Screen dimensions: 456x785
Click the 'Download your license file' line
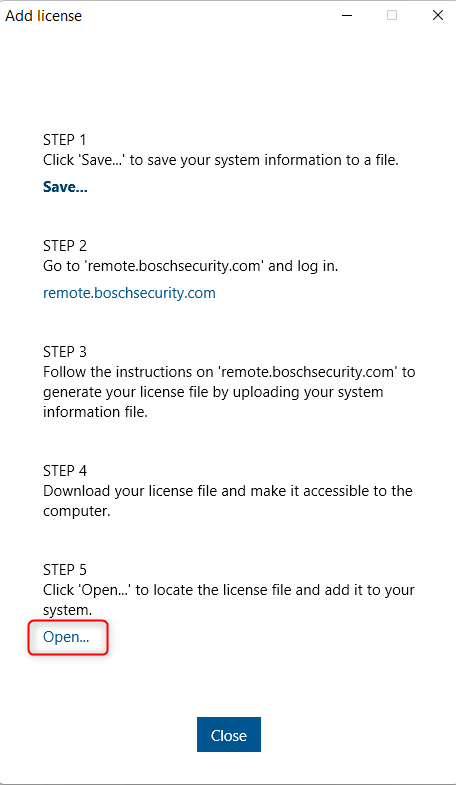[228, 491]
